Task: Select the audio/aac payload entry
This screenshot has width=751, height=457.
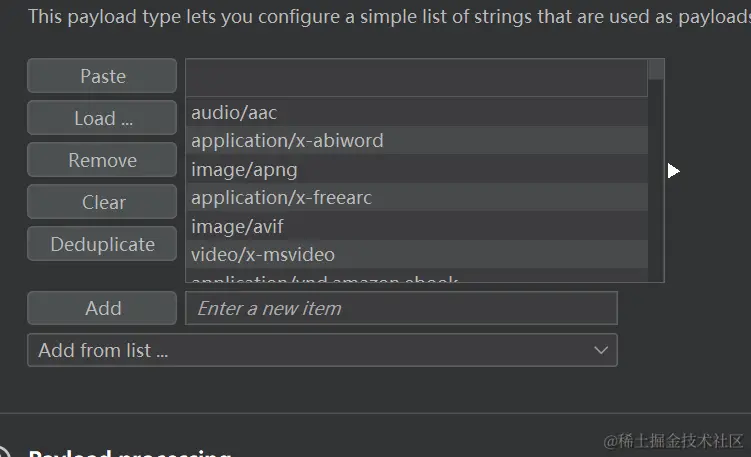Action: (x=417, y=112)
